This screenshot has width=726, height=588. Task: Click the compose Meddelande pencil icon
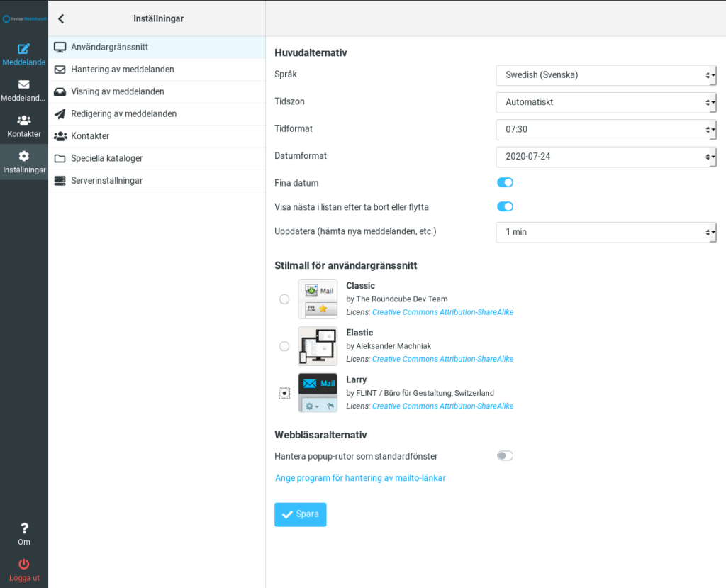click(24, 49)
